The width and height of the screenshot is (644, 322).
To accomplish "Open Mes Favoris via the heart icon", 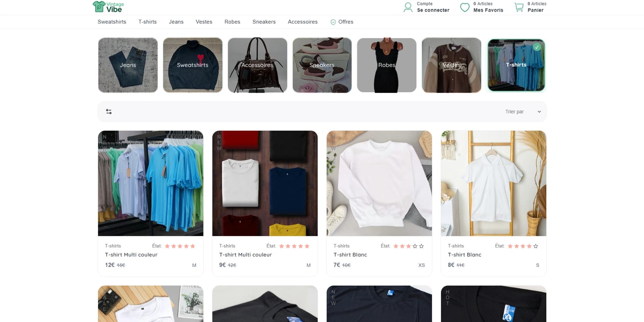I will 464,7.
